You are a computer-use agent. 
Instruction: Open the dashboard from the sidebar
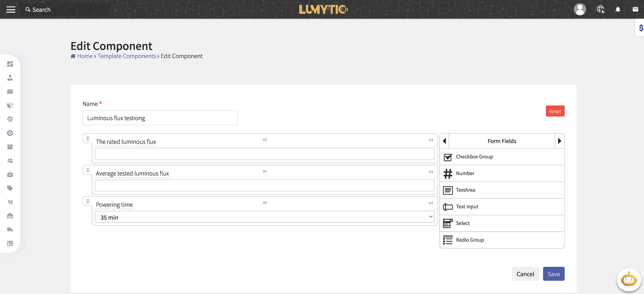coord(10,64)
